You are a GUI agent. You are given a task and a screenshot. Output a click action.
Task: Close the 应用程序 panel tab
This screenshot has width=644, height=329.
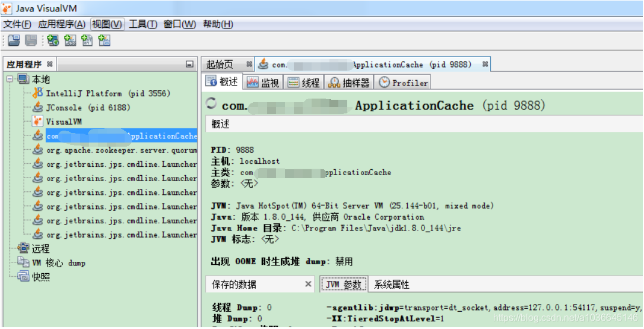50,65
